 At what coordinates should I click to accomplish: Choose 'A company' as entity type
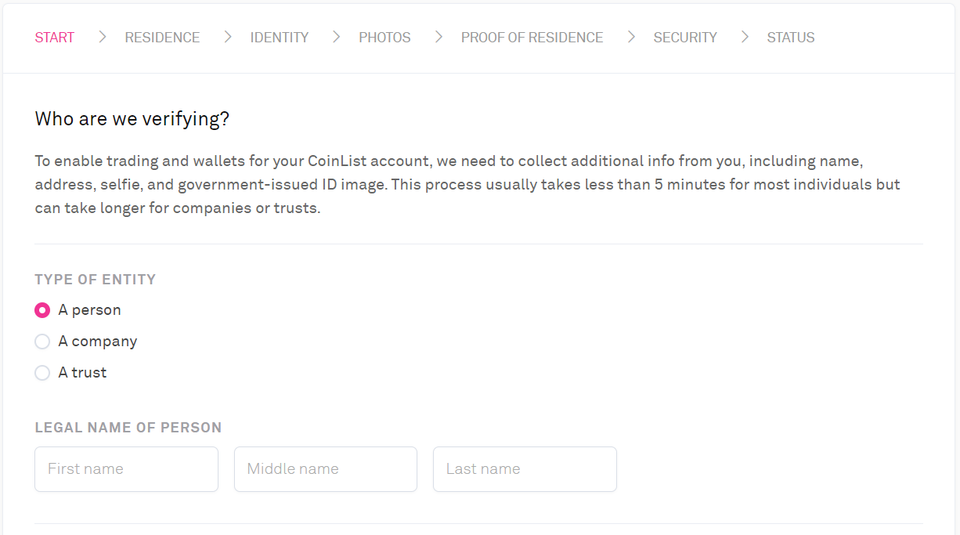42,341
